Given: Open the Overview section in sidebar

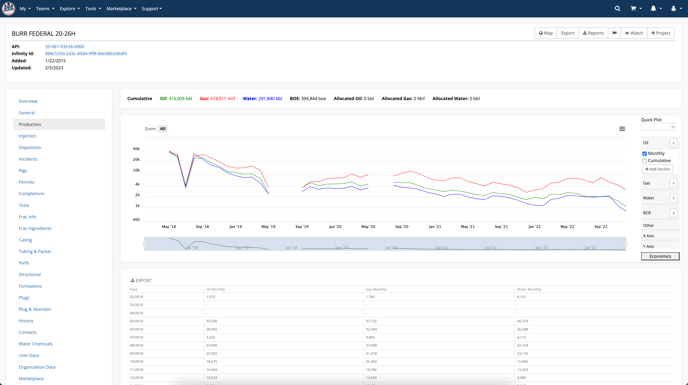Looking at the screenshot, I should pos(28,101).
